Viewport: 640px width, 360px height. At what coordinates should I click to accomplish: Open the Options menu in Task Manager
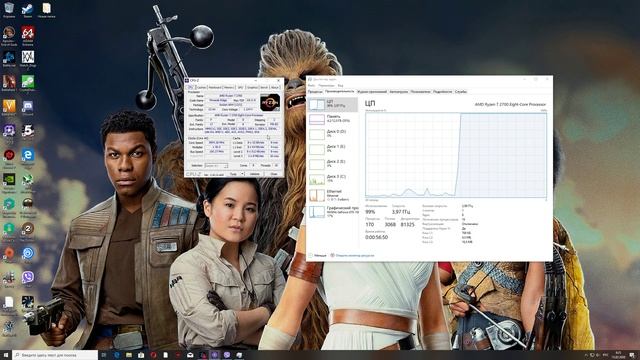pyautogui.click(x=327, y=86)
